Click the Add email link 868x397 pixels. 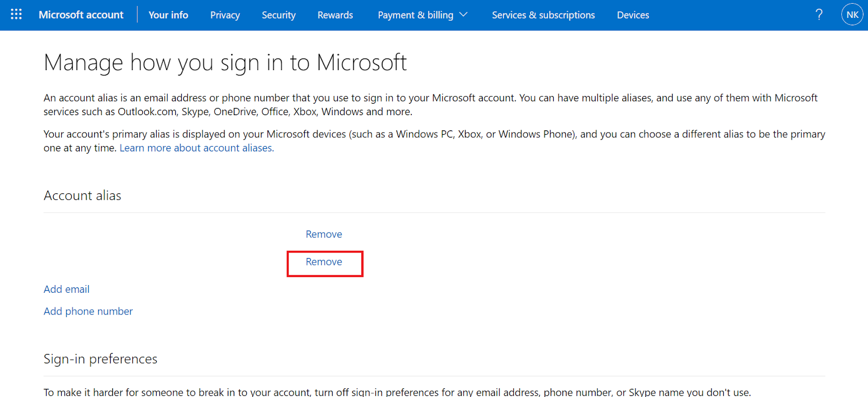pos(67,289)
